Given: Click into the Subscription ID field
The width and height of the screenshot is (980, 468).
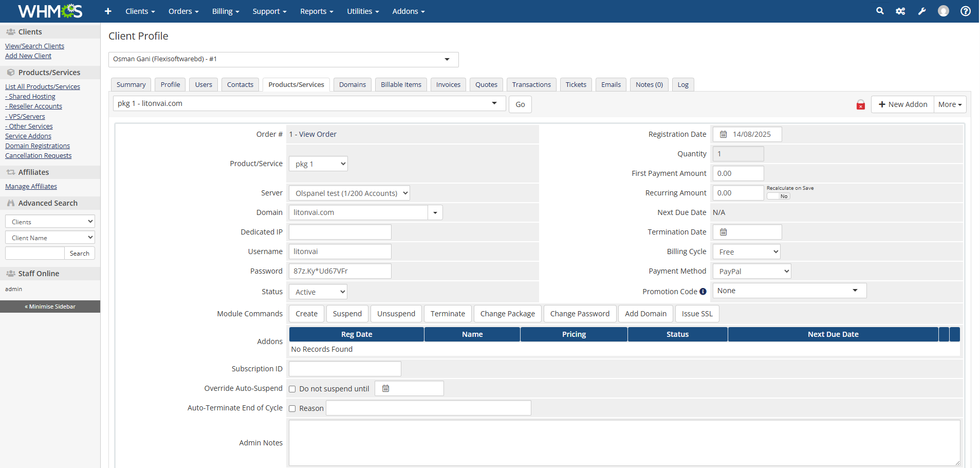Looking at the screenshot, I should [x=345, y=369].
